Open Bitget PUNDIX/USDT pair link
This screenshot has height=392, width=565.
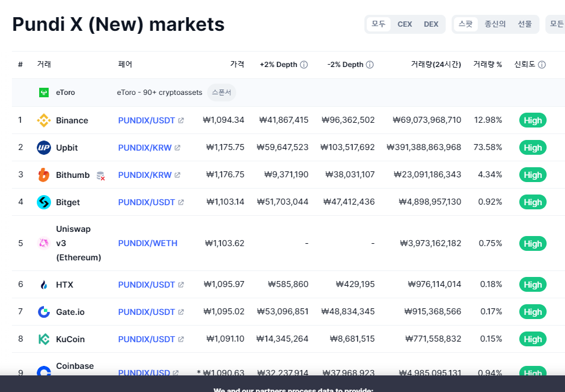(147, 202)
